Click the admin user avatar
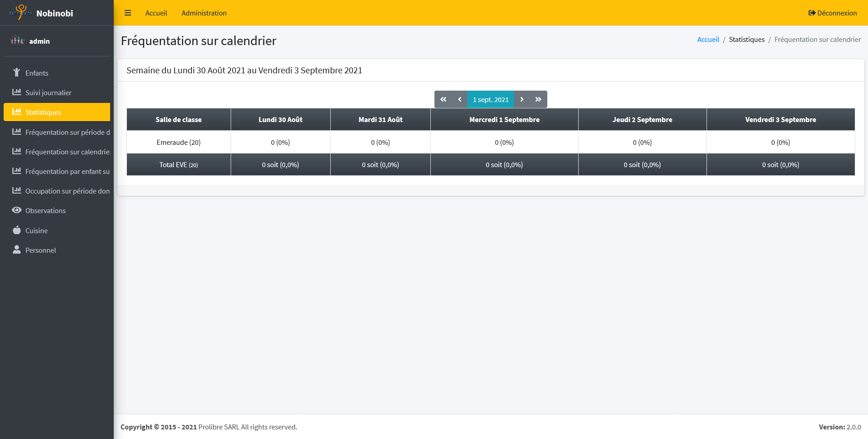Screen dimensions: 868x439 tap(17, 41)
